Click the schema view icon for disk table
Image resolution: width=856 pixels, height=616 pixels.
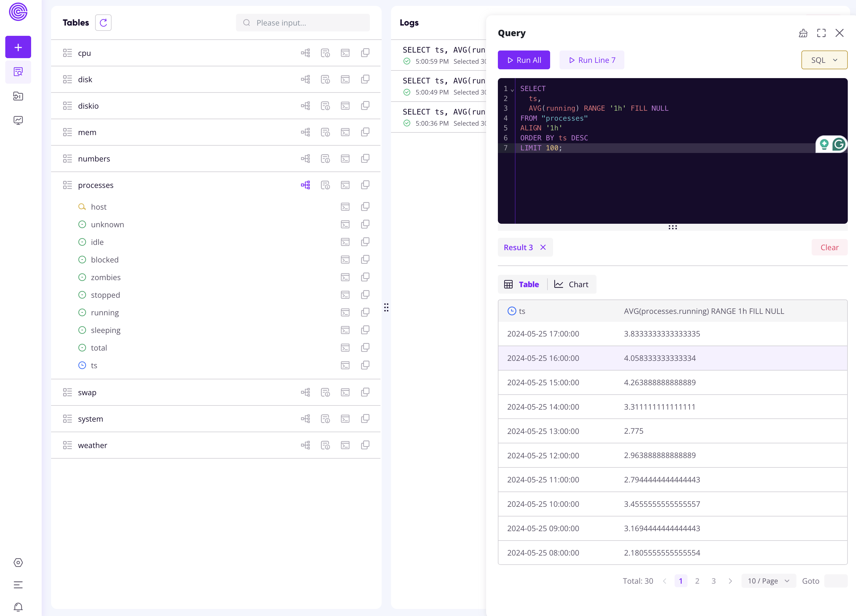(x=305, y=79)
